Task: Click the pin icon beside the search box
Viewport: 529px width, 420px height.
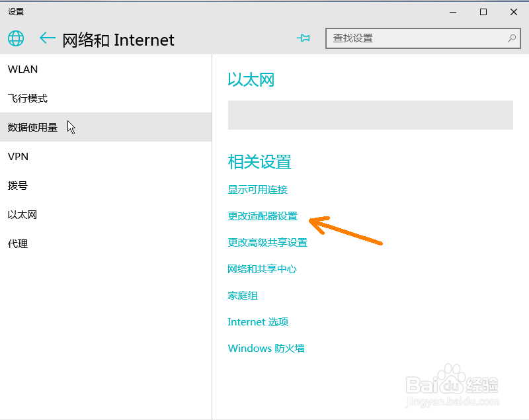Action: tap(303, 38)
